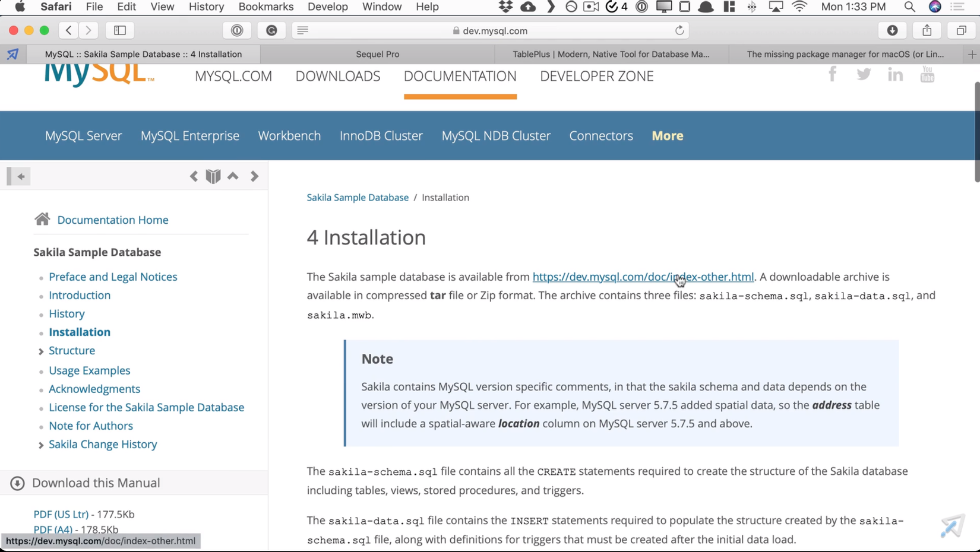
Task: Open Spotlight search in menu bar
Action: click(909, 7)
